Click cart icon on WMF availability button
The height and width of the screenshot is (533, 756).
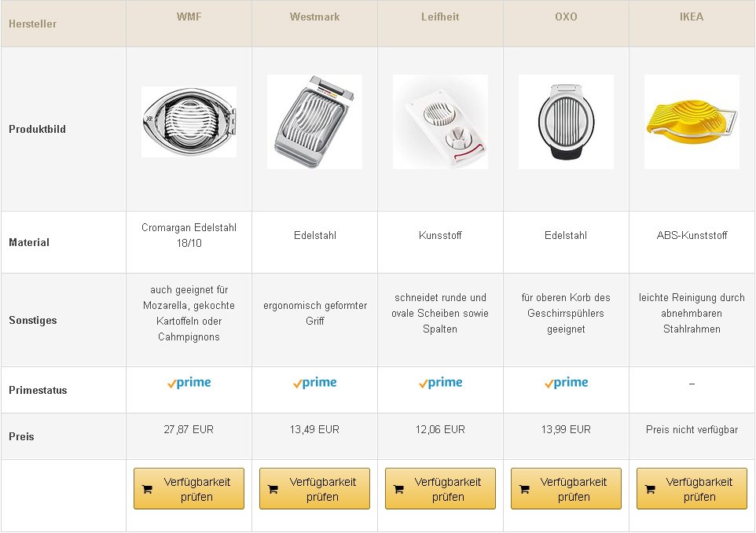click(148, 489)
